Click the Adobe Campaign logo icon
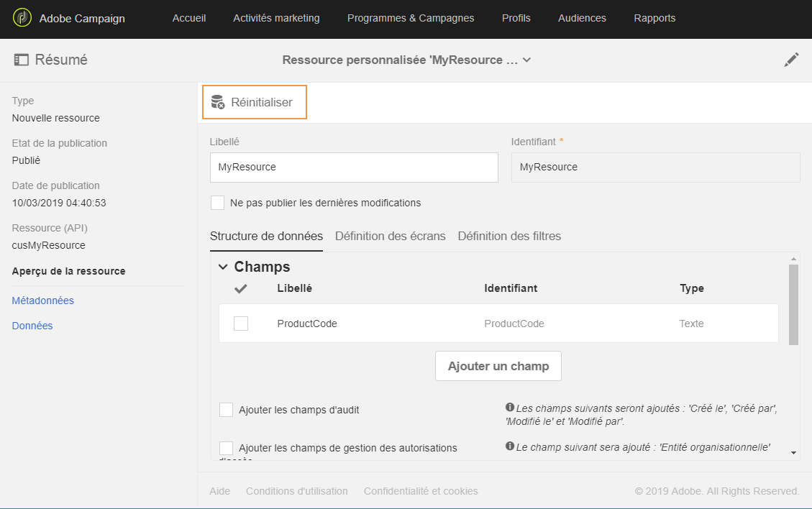 (22, 18)
